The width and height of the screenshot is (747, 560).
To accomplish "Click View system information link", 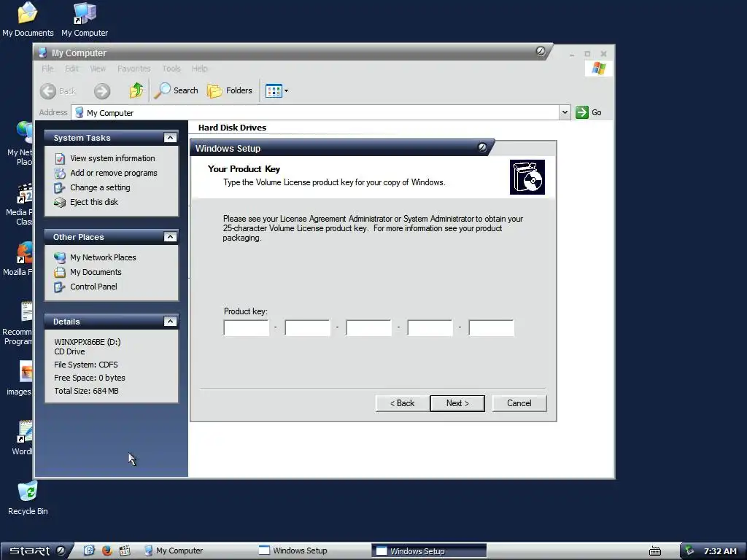I will tap(112, 158).
